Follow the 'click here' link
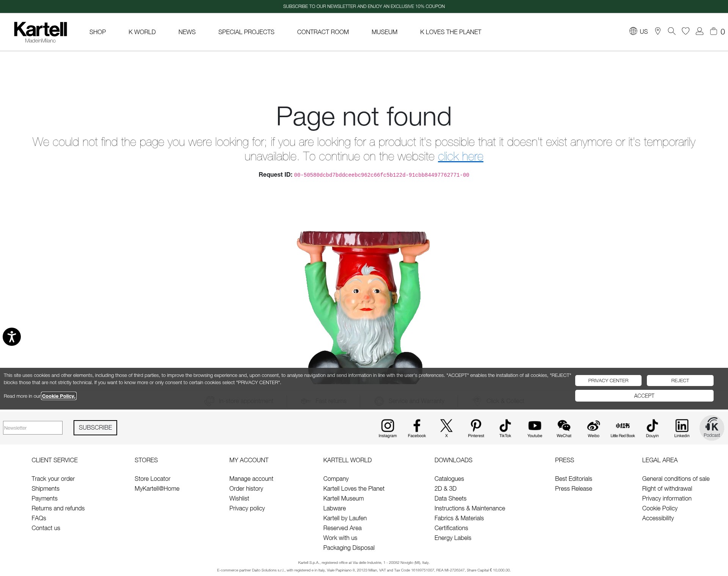Viewport: 728px width, 576px height. tap(460, 156)
